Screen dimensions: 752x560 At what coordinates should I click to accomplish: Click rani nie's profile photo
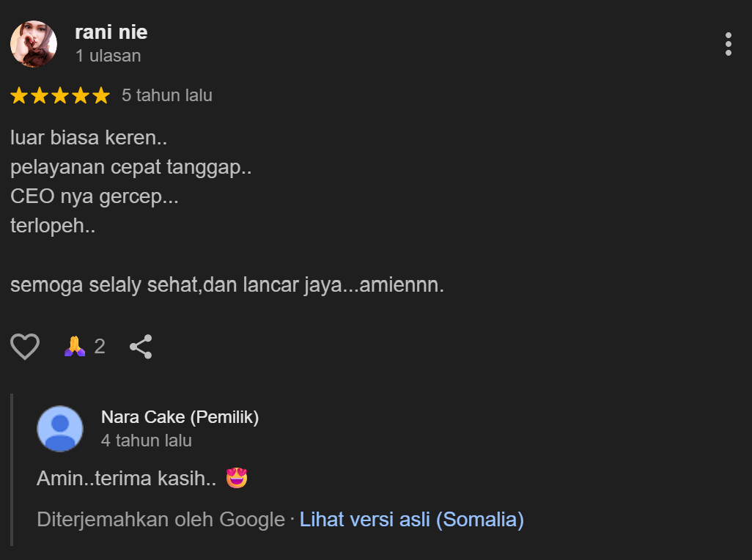pos(34,44)
